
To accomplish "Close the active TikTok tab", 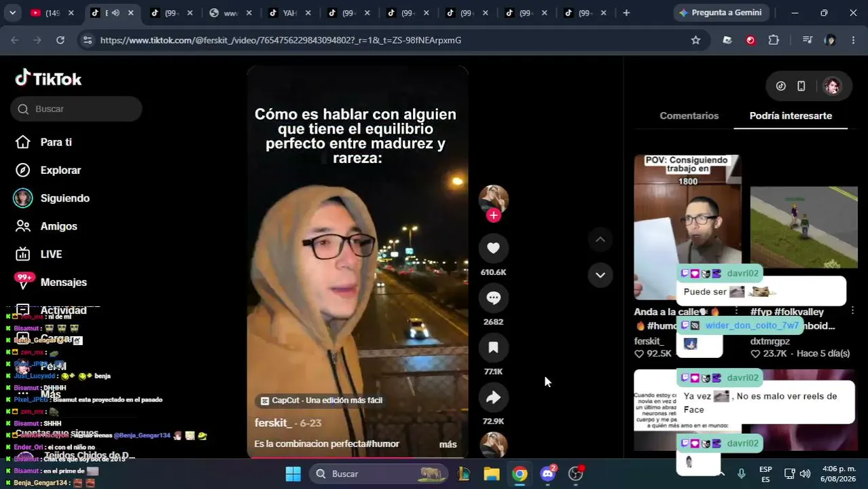I will click(131, 12).
